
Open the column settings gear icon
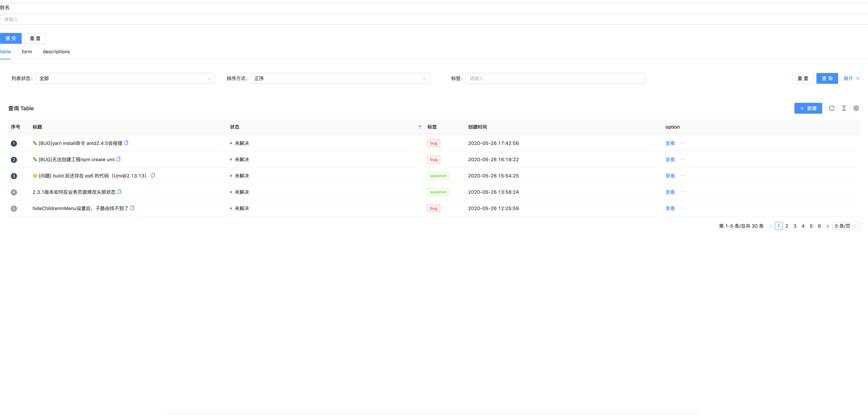856,108
